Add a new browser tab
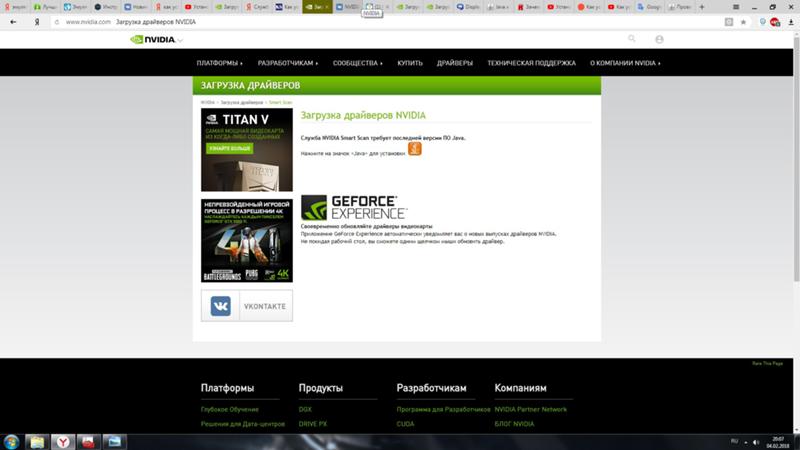The height and width of the screenshot is (450, 800). pyautogui.click(x=702, y=7)
